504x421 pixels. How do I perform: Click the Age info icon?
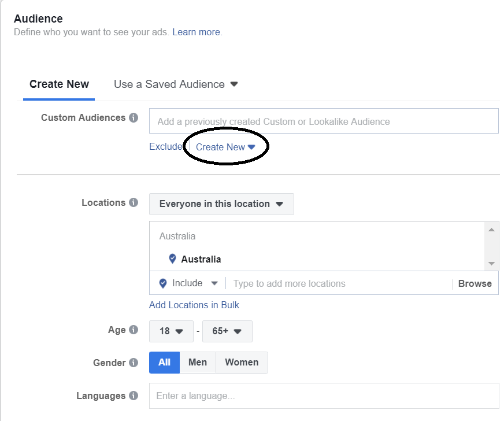point(134,330)
